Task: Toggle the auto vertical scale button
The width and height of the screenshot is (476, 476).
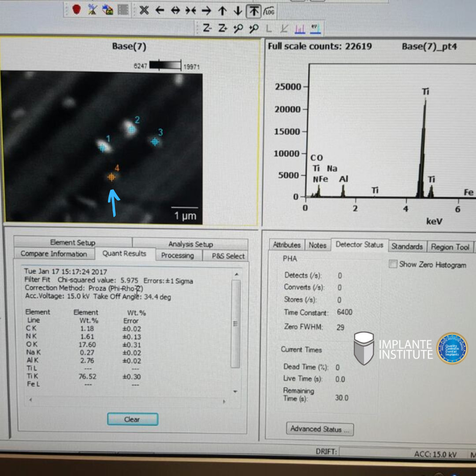Action: point(253,11)
